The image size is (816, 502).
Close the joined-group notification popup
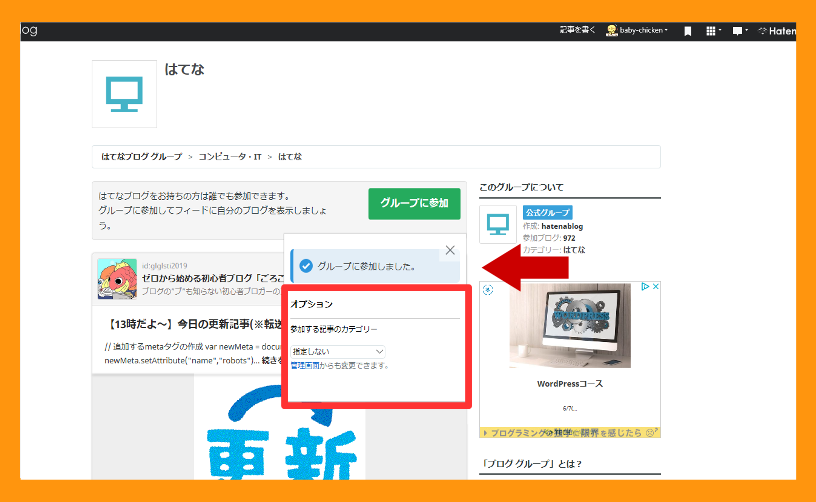click(x=450, y=250)
